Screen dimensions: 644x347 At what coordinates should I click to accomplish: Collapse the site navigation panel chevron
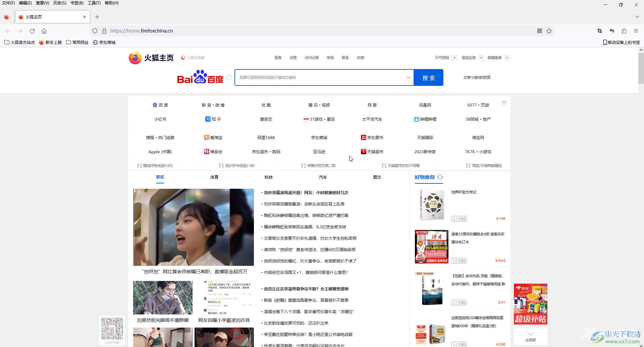[x=504, y=102]
